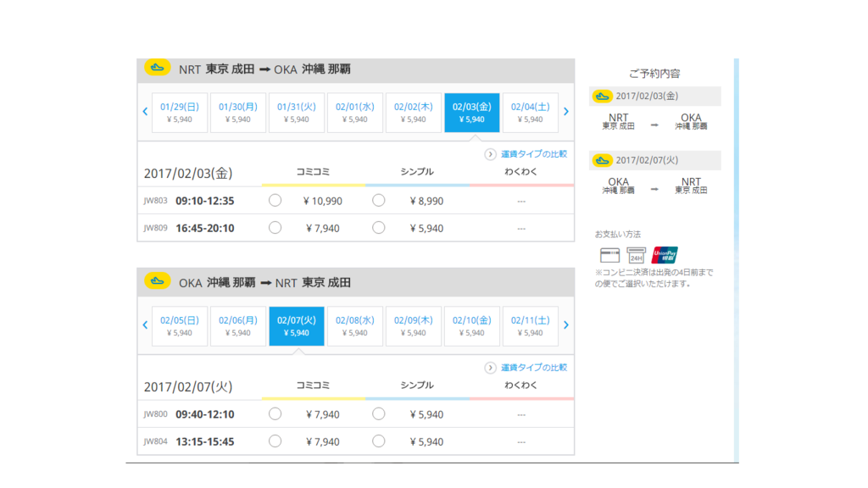Click the 24H convenience store payment icon
The width and height of the screenshot is (868, 488).
636,255
